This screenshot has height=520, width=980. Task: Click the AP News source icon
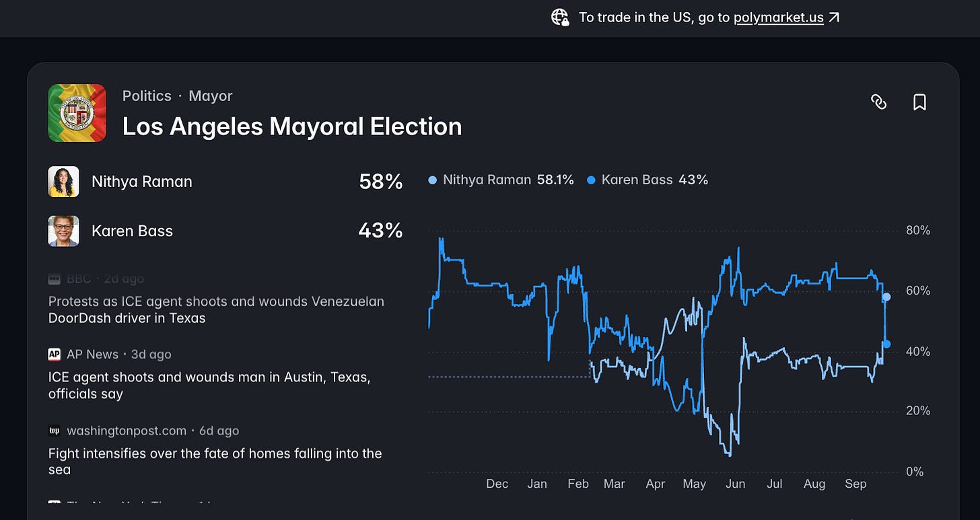55,355
